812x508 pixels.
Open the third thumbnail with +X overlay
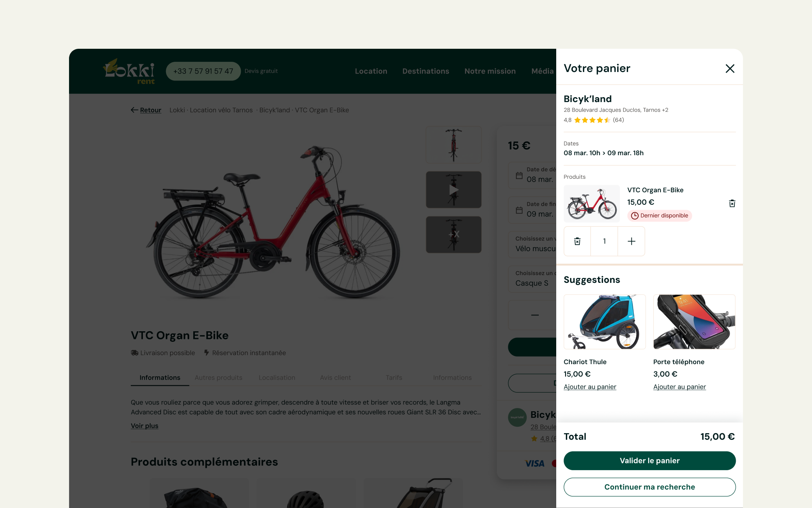(x=454, y=234)
